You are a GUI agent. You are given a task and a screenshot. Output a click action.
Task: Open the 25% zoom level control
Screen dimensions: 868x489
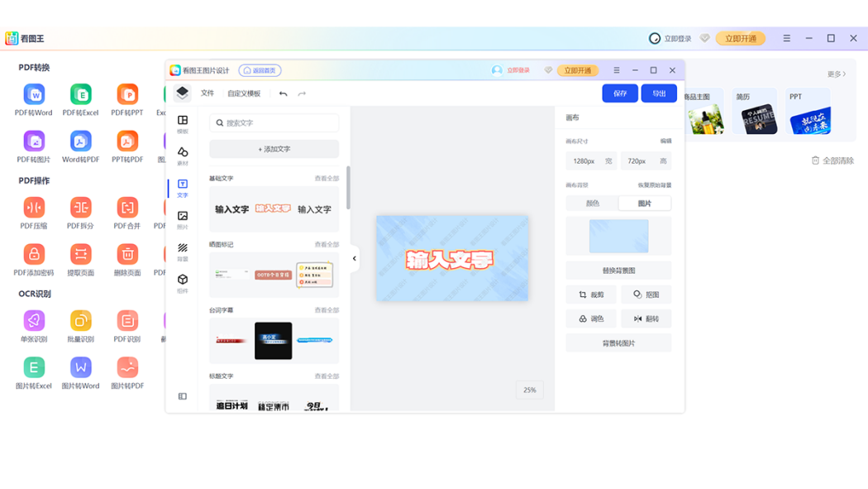click(529, 390)
